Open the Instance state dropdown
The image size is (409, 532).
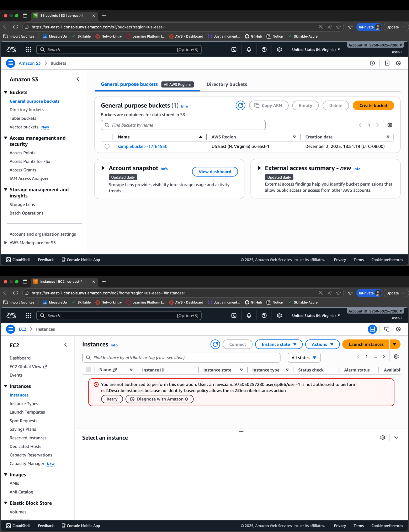coord(278,344)
